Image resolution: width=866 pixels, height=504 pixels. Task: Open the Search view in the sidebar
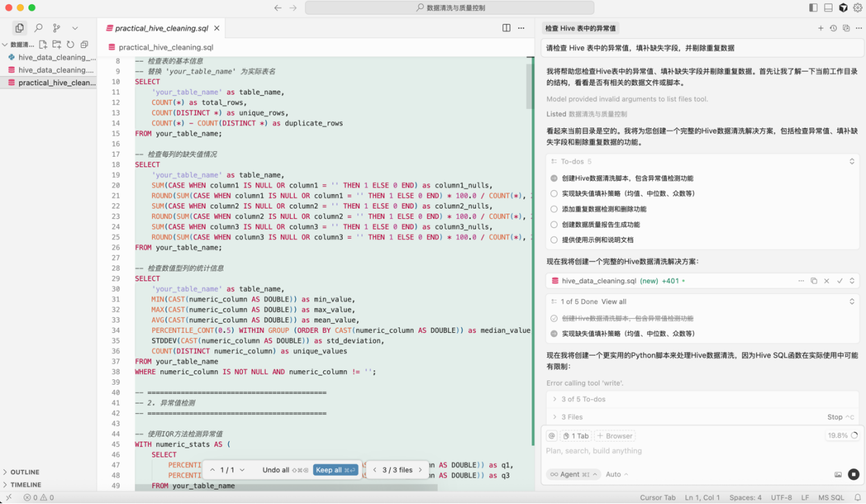coord(38,28)
